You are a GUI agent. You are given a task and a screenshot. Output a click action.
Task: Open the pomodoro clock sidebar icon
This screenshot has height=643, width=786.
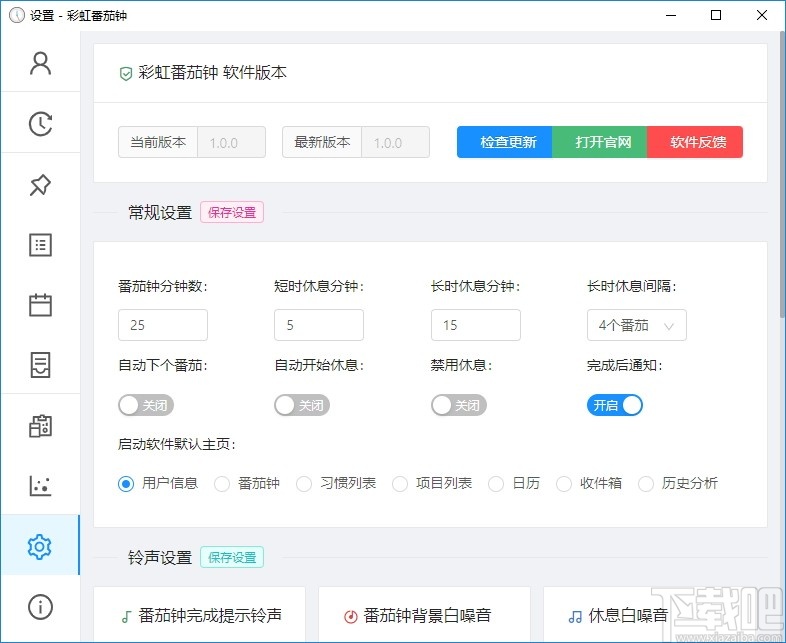pyautogui.click(x=40, y=123)
